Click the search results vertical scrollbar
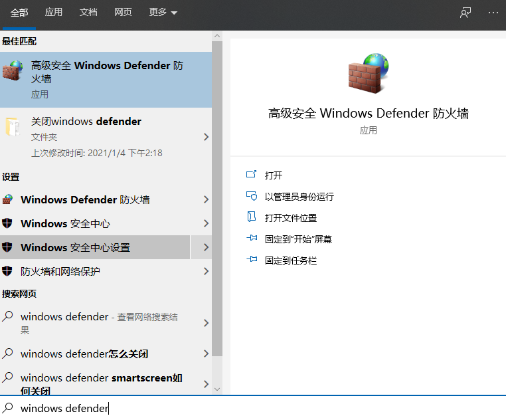Viewport: 506px width, 420px height. (217, 199)
